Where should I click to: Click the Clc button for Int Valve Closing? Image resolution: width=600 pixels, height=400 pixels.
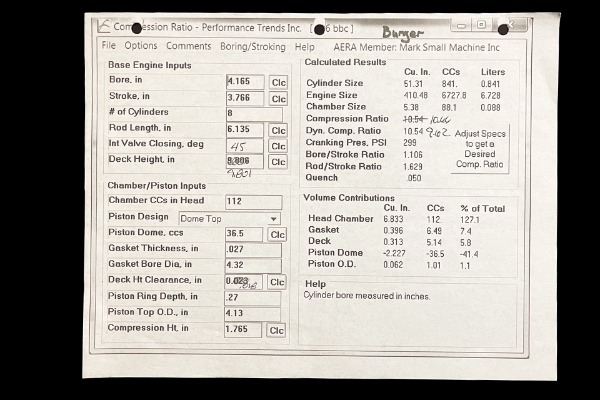(x=278, y=146)
